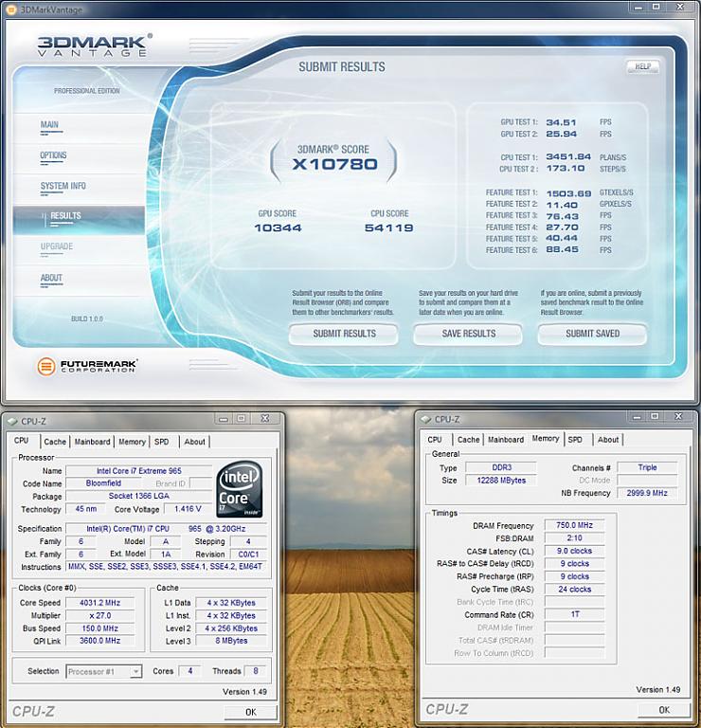Open OPTIONS in 3DMark Vantage sidebar
Screen dimensions: 701x728
pyautogui.click(x=53, y=155)
